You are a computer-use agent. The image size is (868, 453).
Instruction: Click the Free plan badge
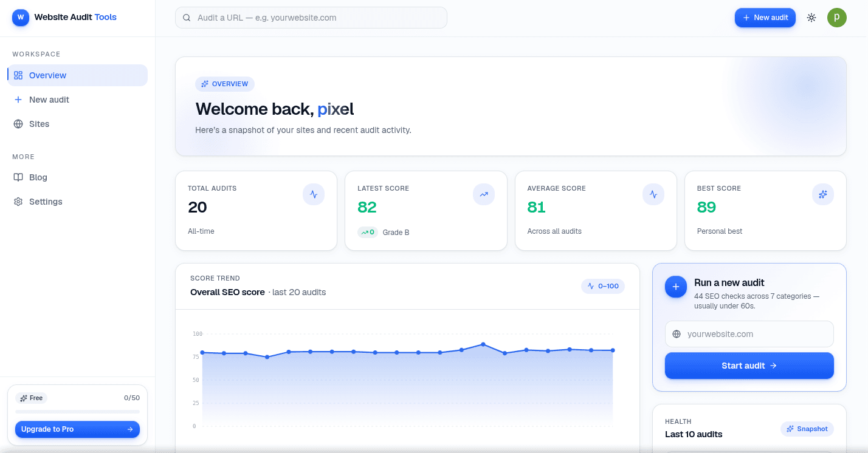(x=31, y=398)
